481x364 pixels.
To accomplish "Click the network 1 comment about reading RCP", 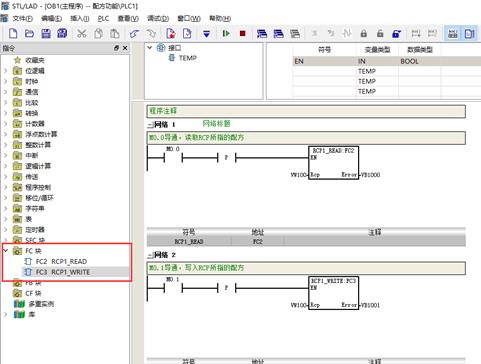I will [x=306, y=138].
